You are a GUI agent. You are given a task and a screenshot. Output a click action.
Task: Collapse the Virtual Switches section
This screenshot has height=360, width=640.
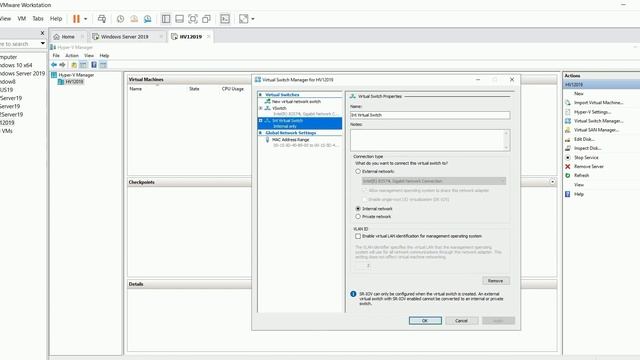260,95
